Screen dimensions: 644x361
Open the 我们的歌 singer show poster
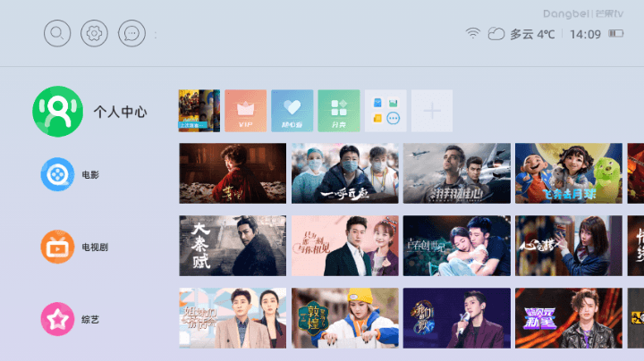(x=457, y=318)
